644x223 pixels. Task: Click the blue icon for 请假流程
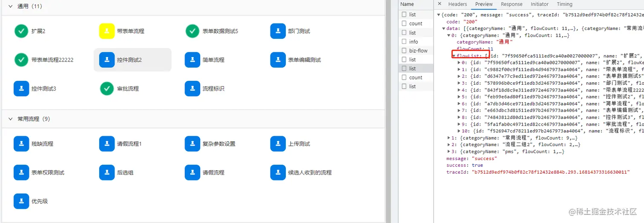pos(193,173)
